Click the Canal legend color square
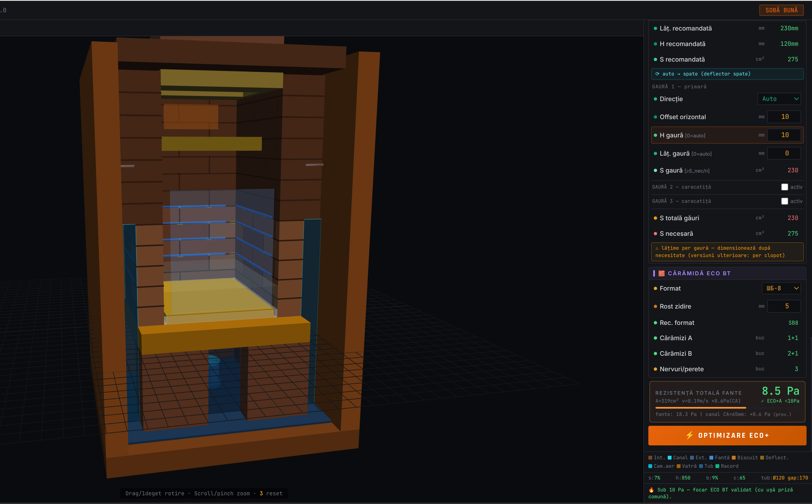The image size is (812, 504). tap(670, 458)
